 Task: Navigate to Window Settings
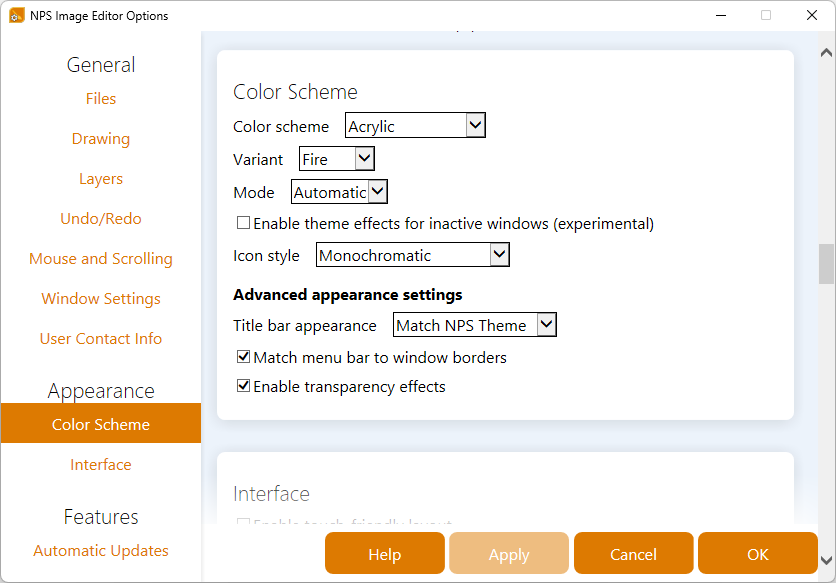click(x=101, y=299)
